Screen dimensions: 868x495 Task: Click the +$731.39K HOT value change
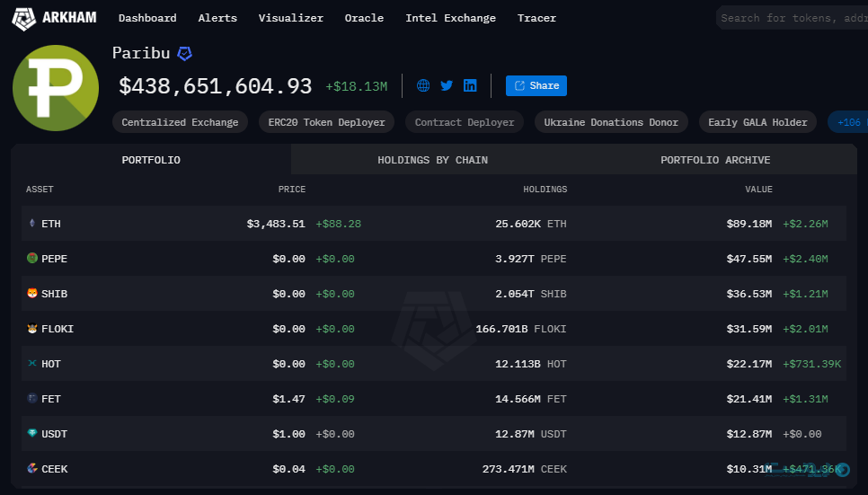click(811, 364)
